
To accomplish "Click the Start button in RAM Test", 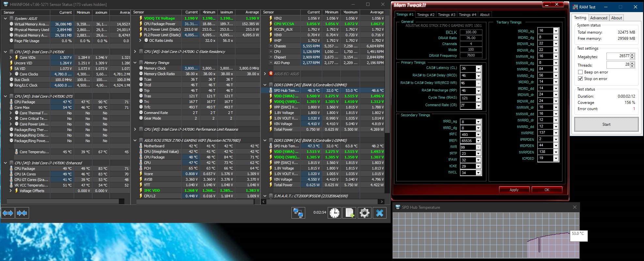I will point(606,124).
